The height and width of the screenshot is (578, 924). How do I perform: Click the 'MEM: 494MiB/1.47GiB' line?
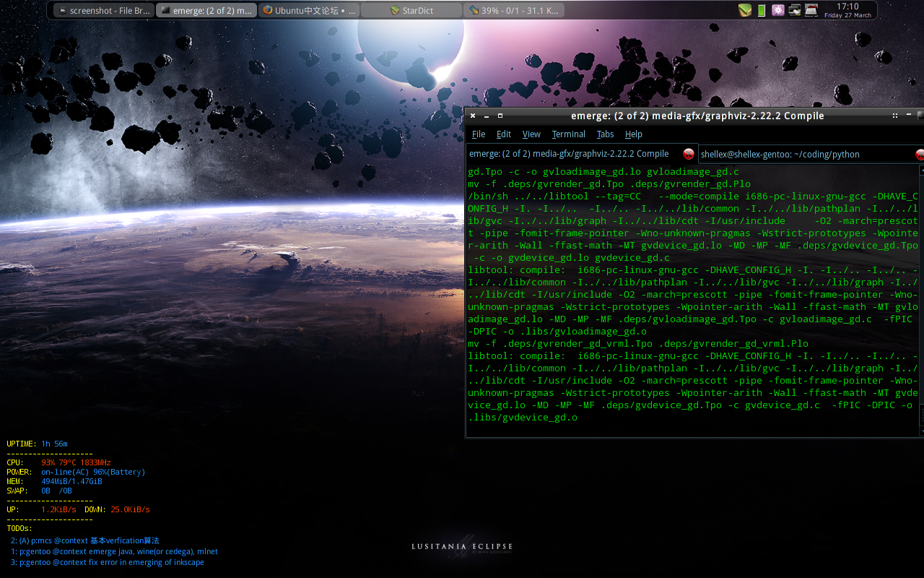[x=54, y=481]
